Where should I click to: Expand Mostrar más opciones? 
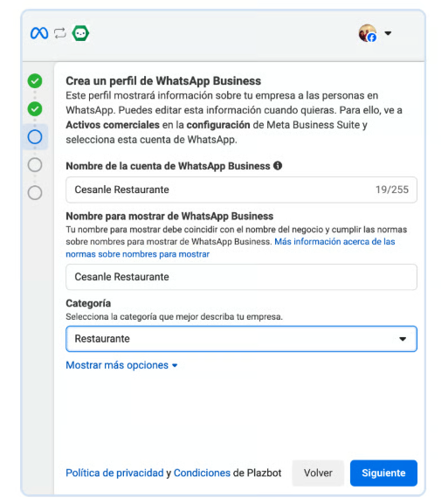pos(121,365)
